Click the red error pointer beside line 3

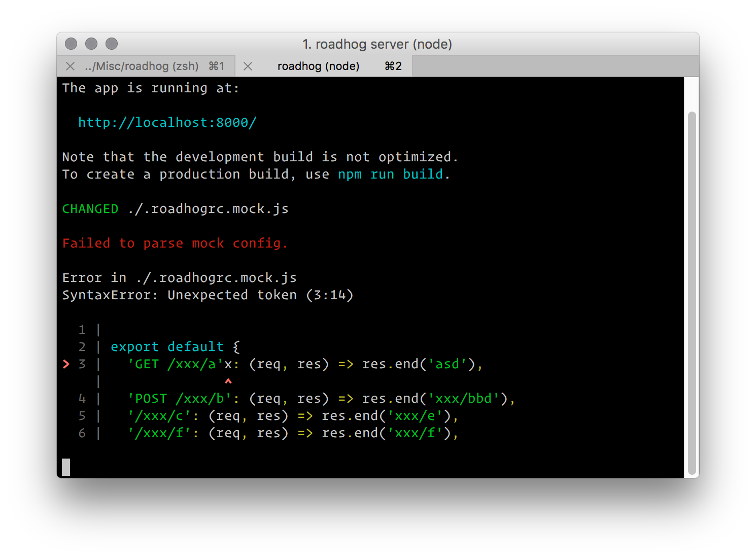pyautogui.click(x=66, y=364)
